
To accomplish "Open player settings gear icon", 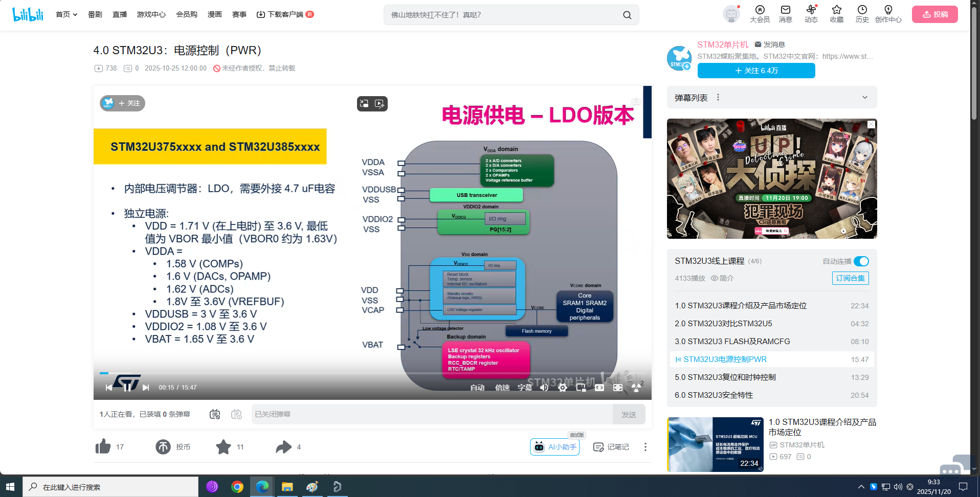I will point(563,388).
